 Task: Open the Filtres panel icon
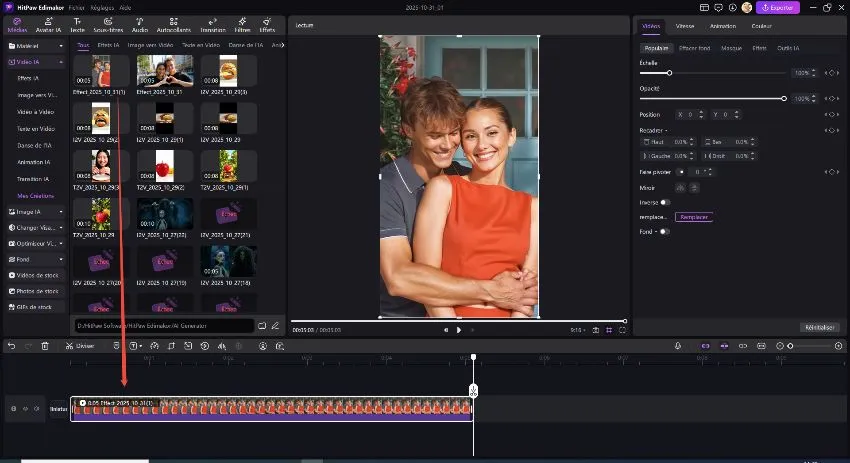click(242, 24)
